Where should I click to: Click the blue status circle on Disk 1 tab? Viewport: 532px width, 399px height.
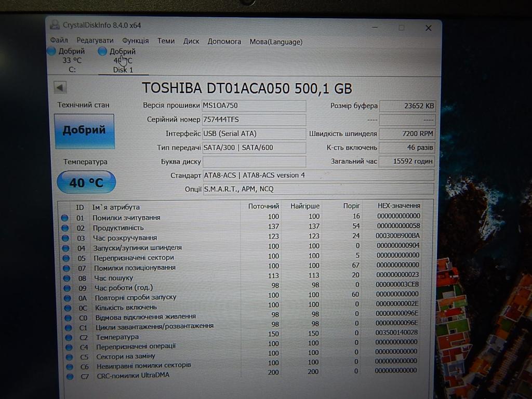(102, 51)
